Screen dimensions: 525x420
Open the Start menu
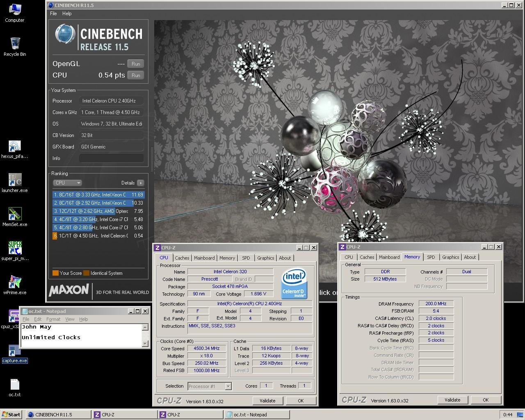11,415
